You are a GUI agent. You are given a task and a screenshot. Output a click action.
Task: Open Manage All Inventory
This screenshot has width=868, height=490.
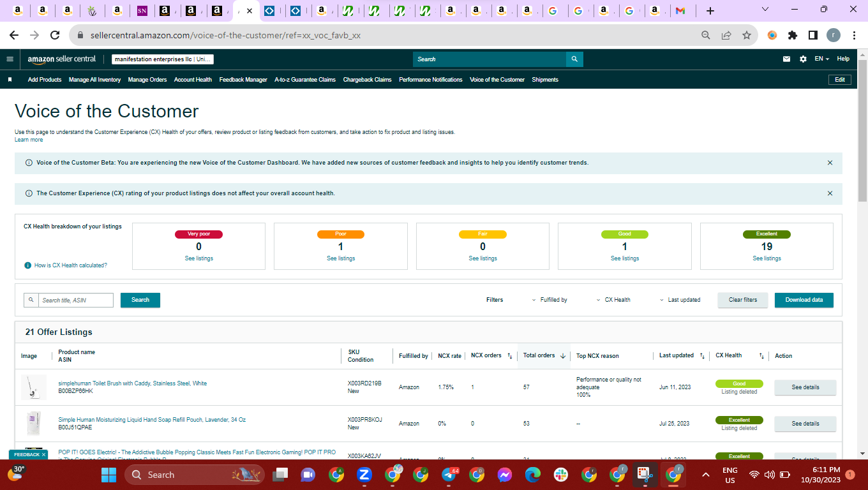[x=94, y=80]
